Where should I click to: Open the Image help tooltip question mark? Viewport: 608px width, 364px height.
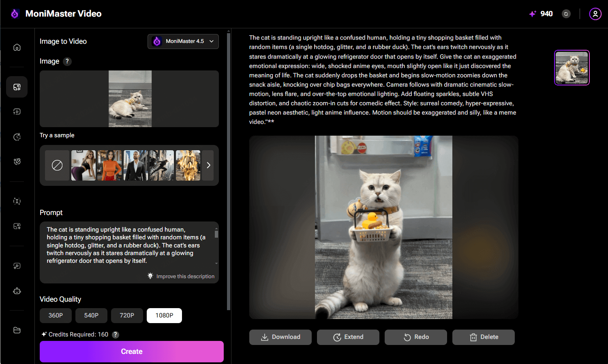pyautogui.click(x=67, y=61)
